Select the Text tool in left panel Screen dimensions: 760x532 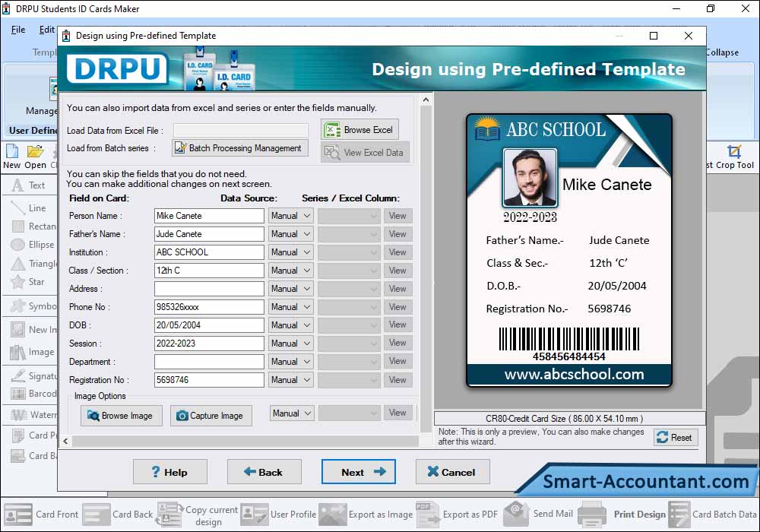pos(29,185)
